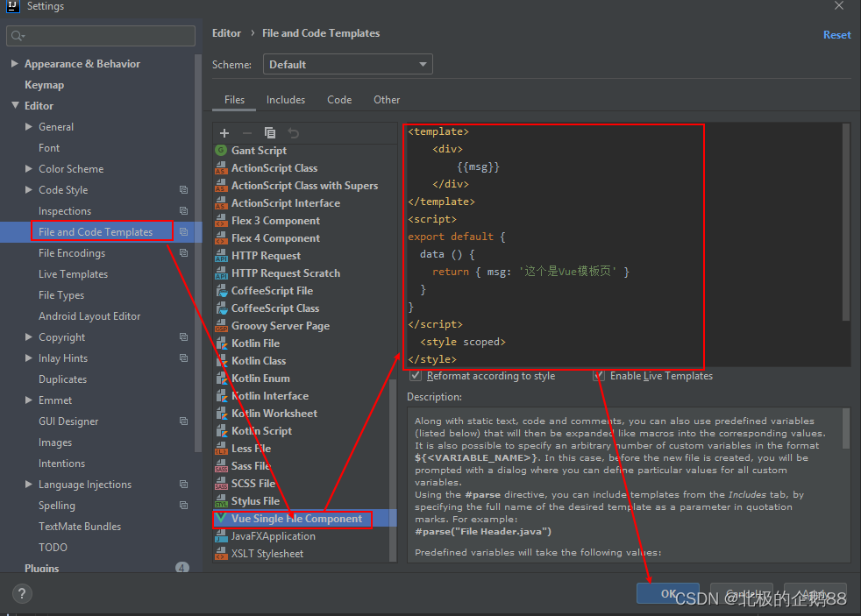861x616 pixels.
Task: Click project-level icon next to GUI Designer
Action: [x=184, y=421]
